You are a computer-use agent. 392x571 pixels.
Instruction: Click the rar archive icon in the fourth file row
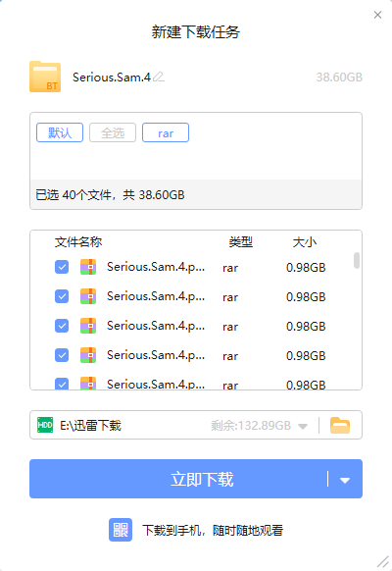[88, 355]
